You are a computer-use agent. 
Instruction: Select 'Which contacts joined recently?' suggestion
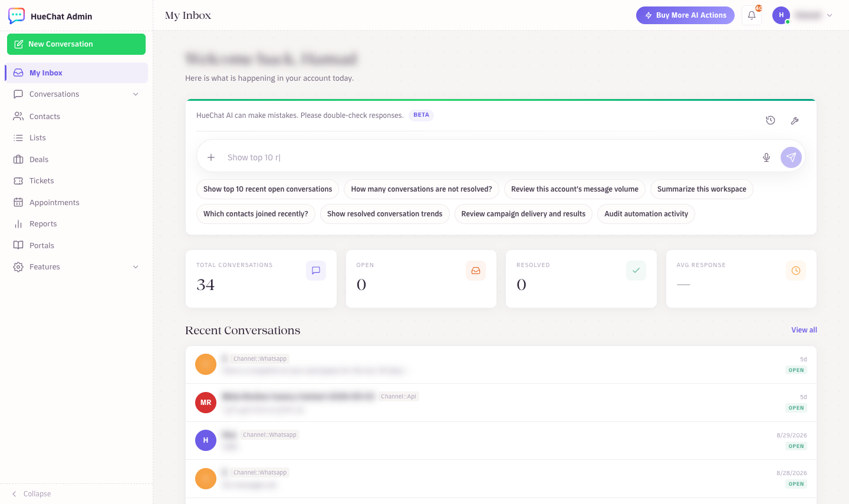point(256,214)
